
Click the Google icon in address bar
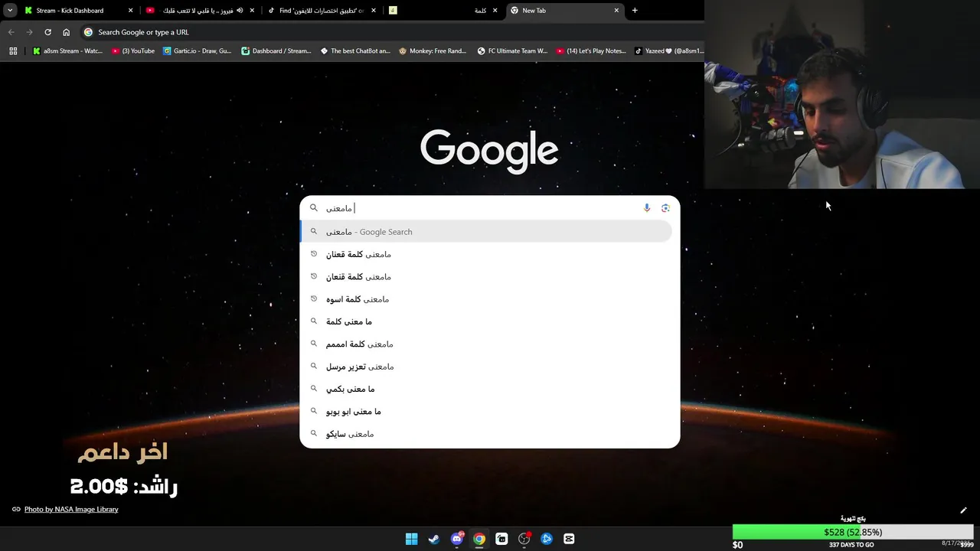point(88,32)
